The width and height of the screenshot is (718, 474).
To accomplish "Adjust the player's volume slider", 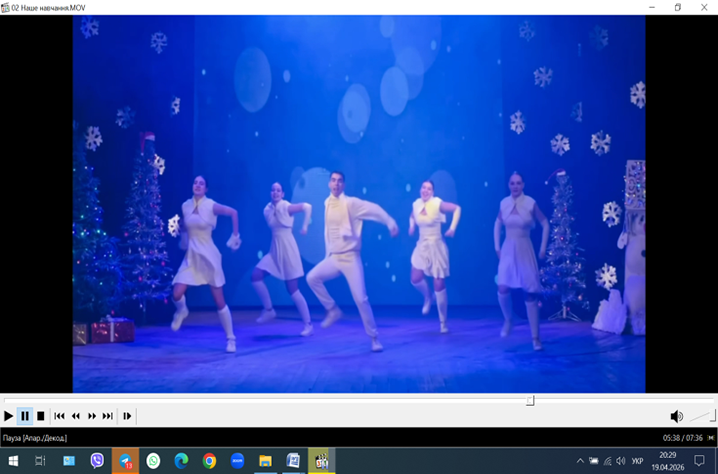I will point(703,416).
